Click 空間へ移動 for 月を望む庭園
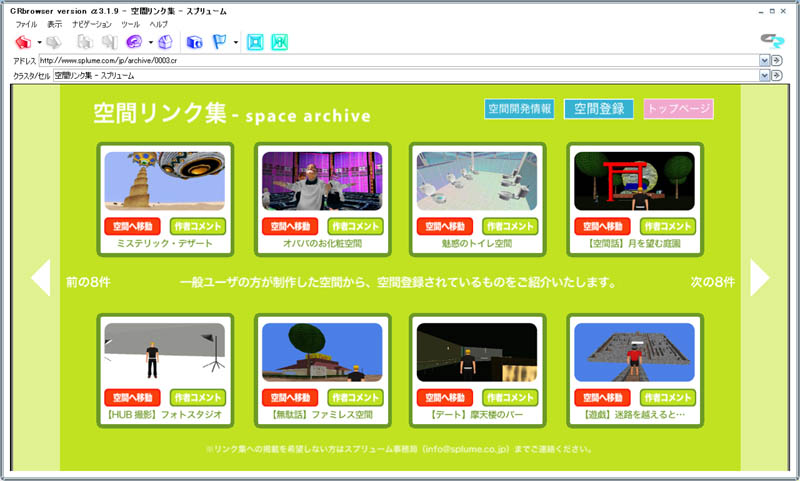This screenshot has height=481, width=800. tap(603, 226)
